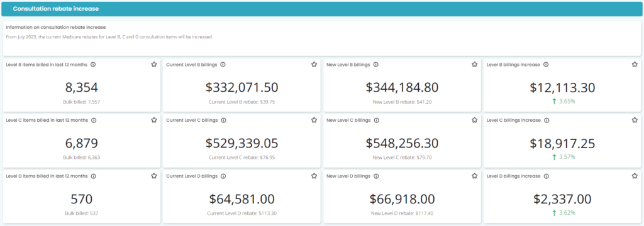Click info icon beside Level B items billed
This screenshot has height=226, width=644.
coord(93,65)
